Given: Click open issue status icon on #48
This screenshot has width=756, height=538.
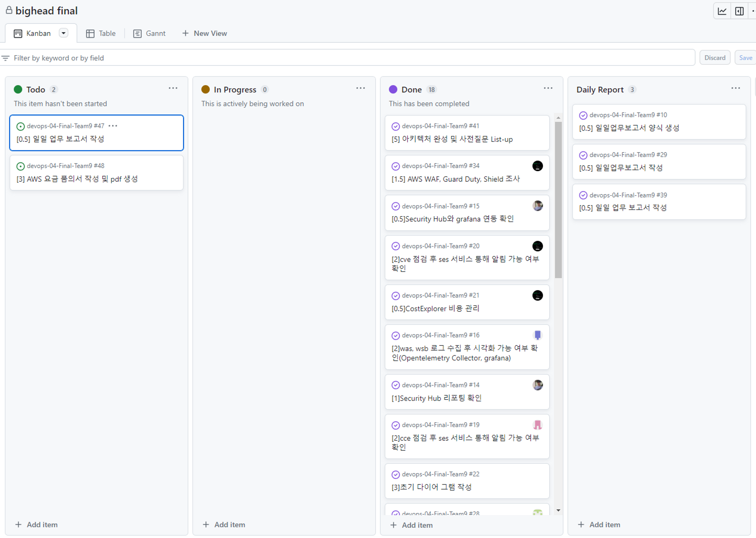Looking at the screenshot, I should pyautogui.click(x=20, y=166).
